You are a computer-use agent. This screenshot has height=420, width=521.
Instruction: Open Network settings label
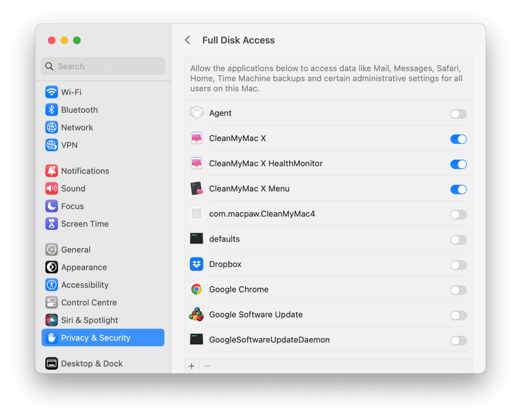(x=77, y=127)
